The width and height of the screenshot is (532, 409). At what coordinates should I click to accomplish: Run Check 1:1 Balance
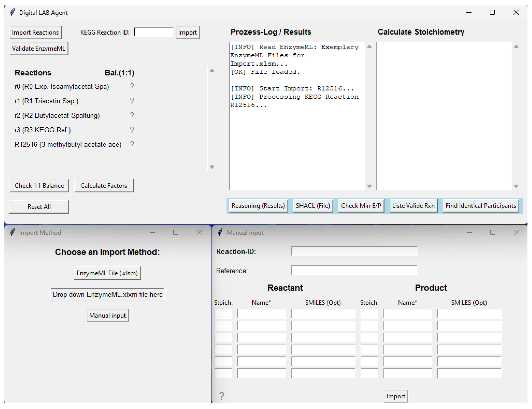point(39,185)
